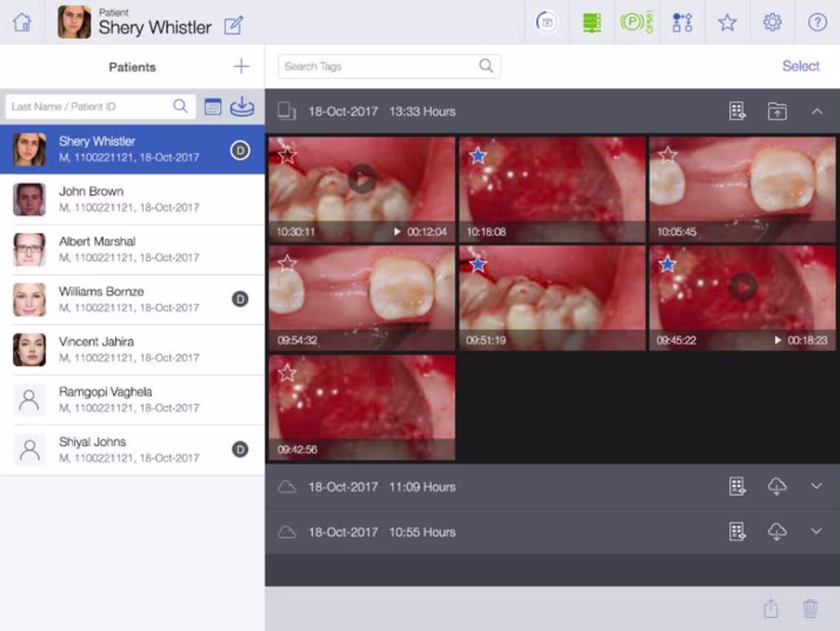Add a new patient with the plus button
Viewport: 840px width, 631px height.
pos(241,66)
